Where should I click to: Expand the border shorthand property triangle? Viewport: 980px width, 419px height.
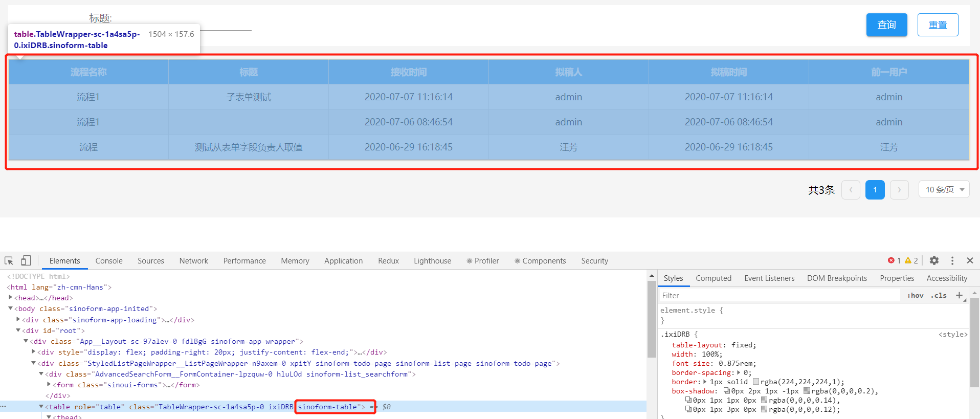pyautogui.click(x=705, y=382)
